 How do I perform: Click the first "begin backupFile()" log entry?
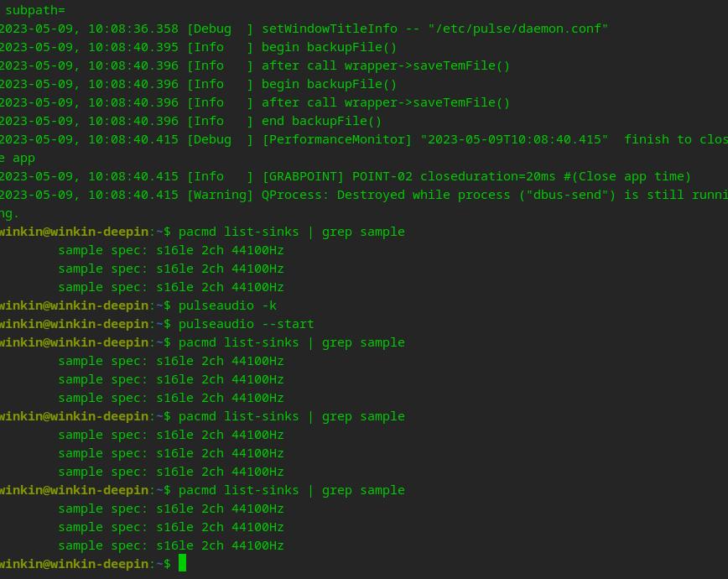329,47
